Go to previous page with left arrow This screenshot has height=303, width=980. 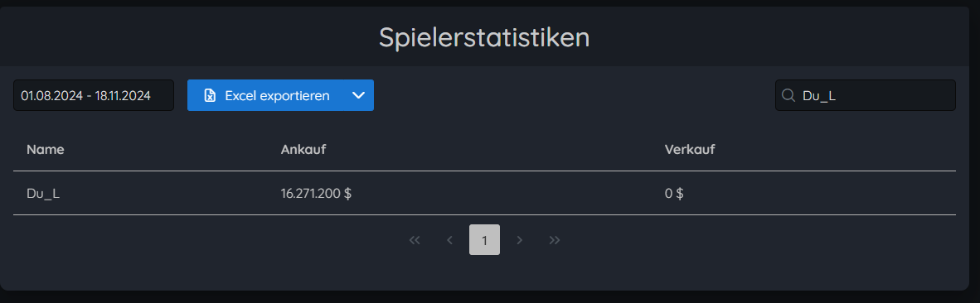[x=449, y=240]
